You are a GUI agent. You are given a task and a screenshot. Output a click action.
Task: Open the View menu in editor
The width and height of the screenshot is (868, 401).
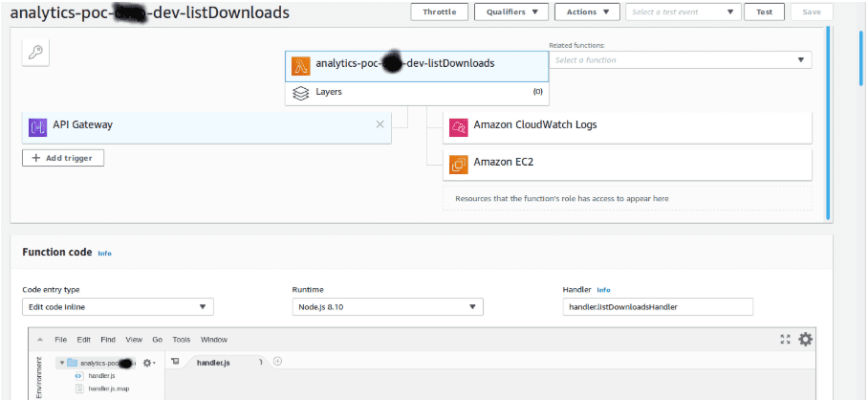tap(134, 340)
